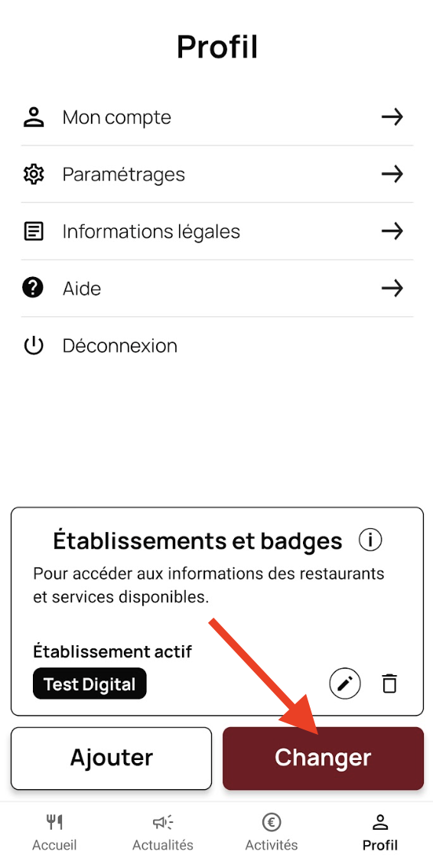Click the gear icon beside Paramétrages
433x868 pixels.
[x=33, y=175]
